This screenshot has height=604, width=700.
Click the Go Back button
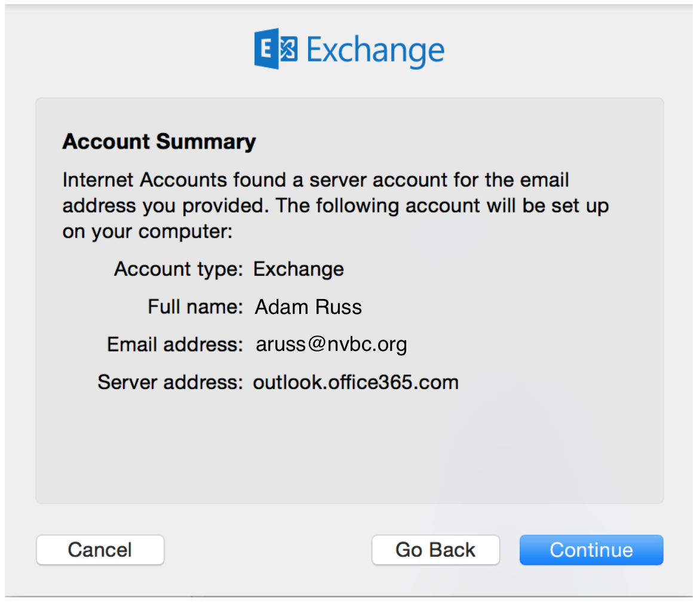pyautogui.click(x=435, y=550)
